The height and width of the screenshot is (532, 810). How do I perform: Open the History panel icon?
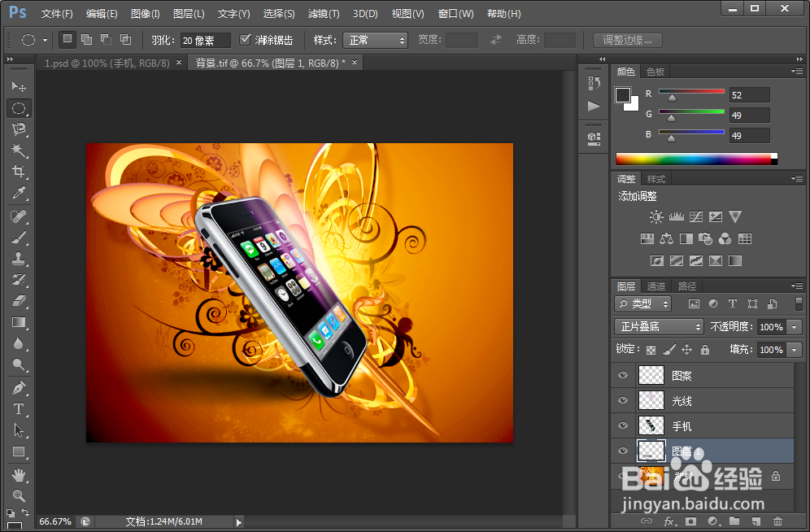(594, 83)
